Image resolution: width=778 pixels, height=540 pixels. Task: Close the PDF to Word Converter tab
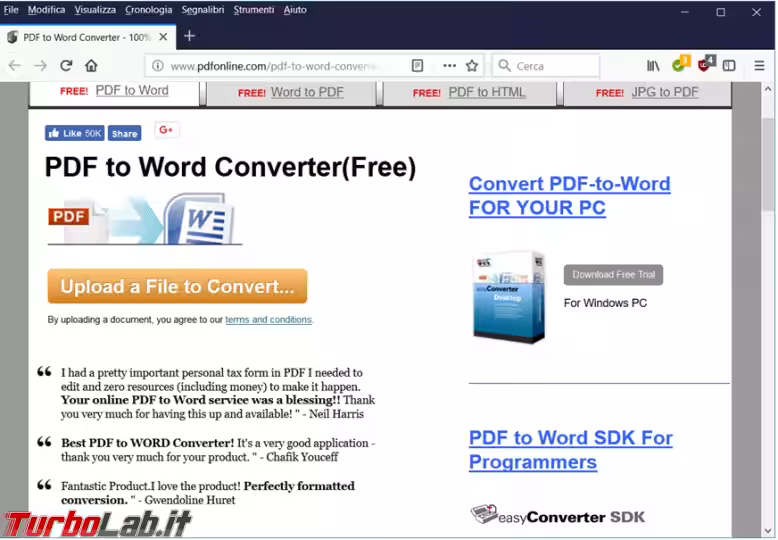163,37
